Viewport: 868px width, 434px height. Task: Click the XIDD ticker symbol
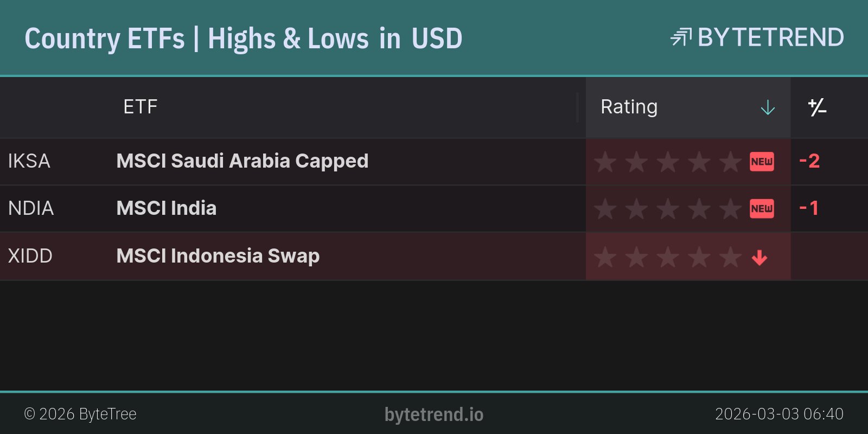click(x=30, y=256)
